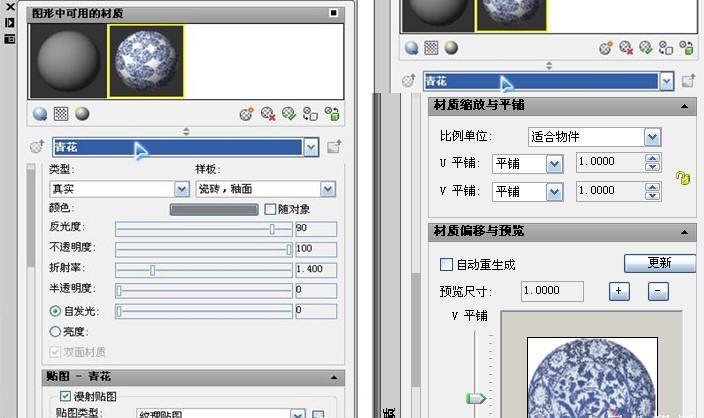This screenshot has width=704, height=418.
Task: Select the gray default material thumbnail in left panel
Action: click(67, 62)
